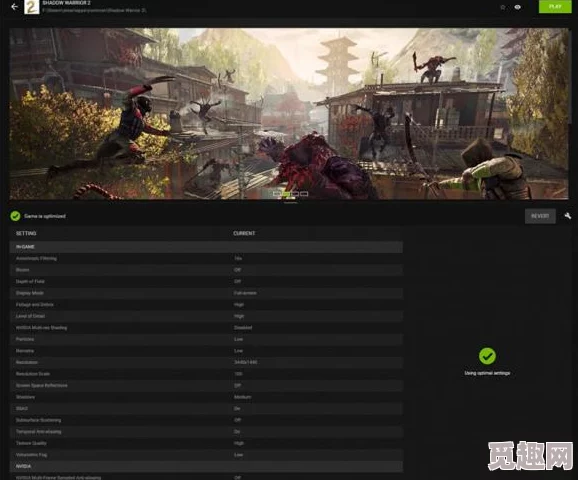Click the Game is optimized checkmark icon
The height and width of the screenshot is (480, 578).
click(x=15, y=216)
